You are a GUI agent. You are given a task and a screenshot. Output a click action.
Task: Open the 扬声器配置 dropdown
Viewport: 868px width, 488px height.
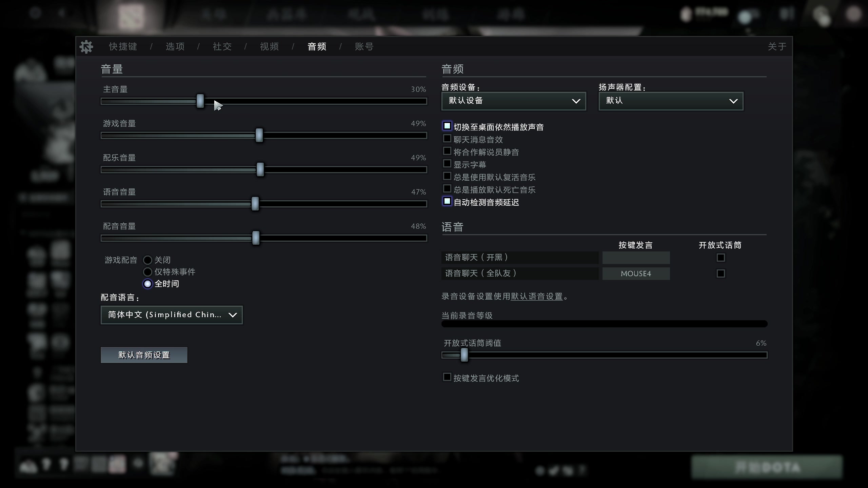(670, 101)
